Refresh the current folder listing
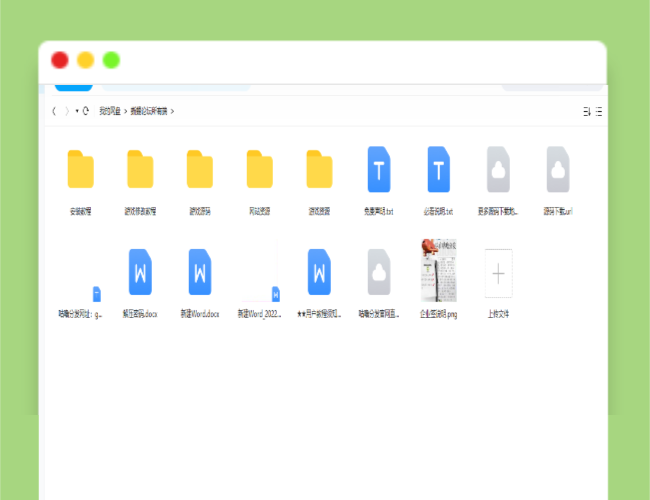This screenshot has width=650, height=500. pos(86,111)
